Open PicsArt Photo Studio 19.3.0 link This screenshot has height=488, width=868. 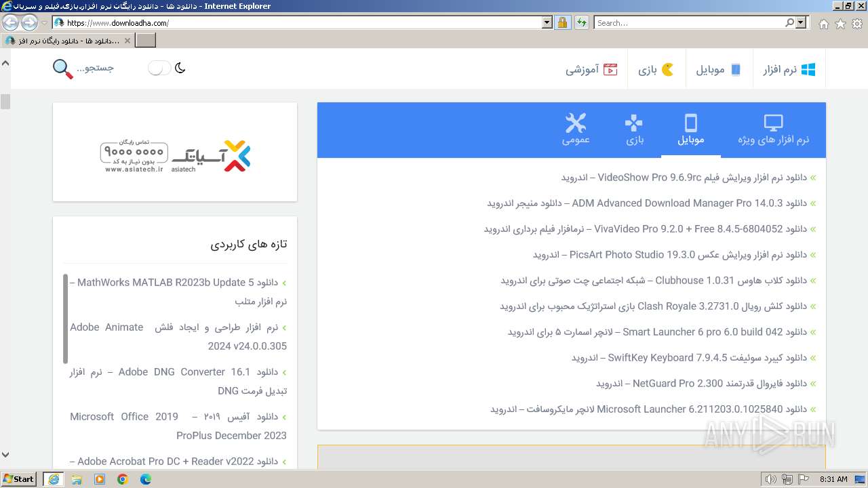pos(669,255)
